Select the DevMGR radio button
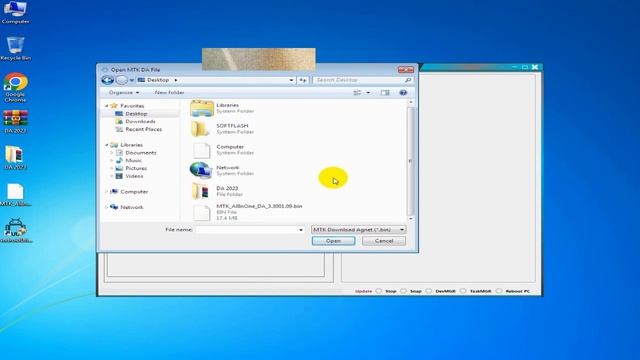 pos(429,291)
